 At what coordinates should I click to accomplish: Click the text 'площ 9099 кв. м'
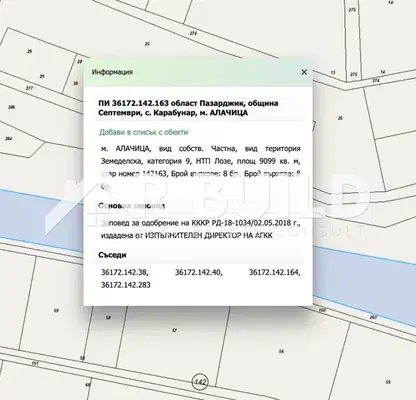(x=269, y=161)
